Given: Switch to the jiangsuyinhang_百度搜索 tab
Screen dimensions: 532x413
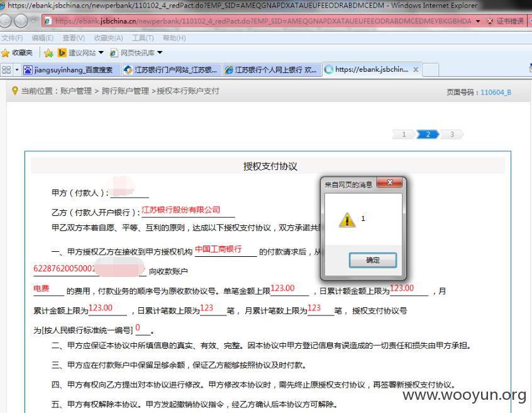Looking at the screenshot, I should [71, 70].
